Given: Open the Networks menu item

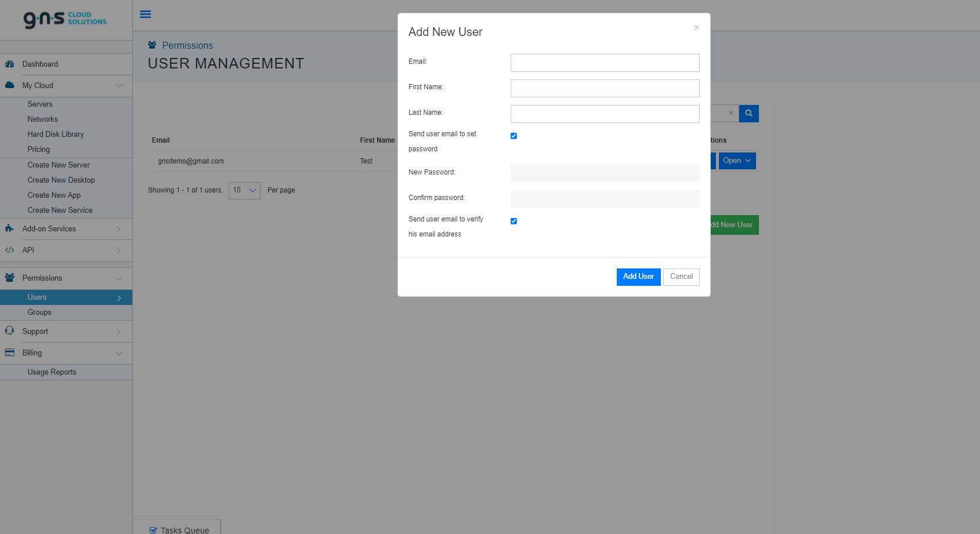Looking at the screenshot, I should (42, 119).
